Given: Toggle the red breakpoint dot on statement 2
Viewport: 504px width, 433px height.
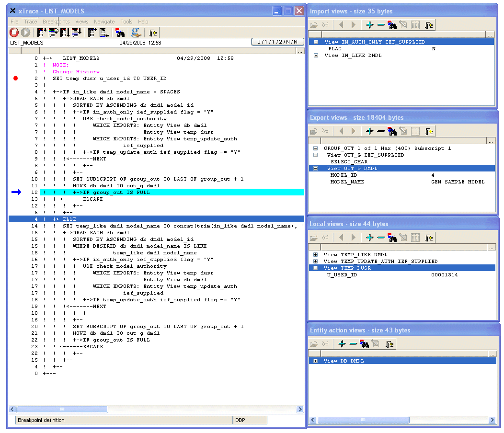Looking at the screenshot, I should (15, 78).
